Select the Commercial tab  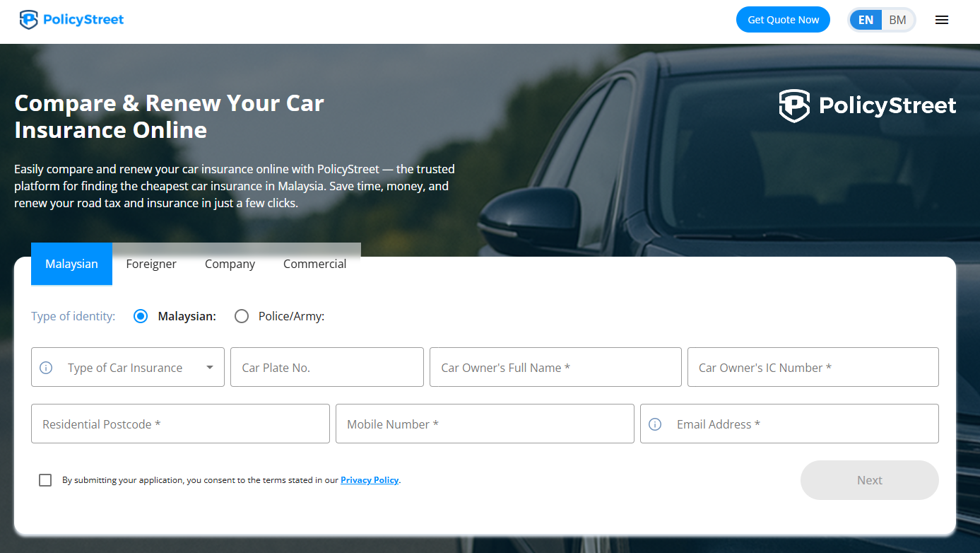[315, 264]
